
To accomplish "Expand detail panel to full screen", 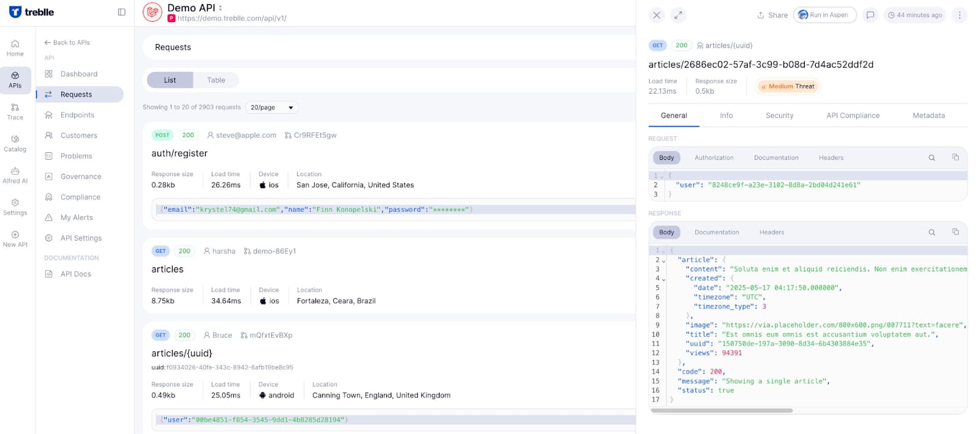I will point(678,15).
